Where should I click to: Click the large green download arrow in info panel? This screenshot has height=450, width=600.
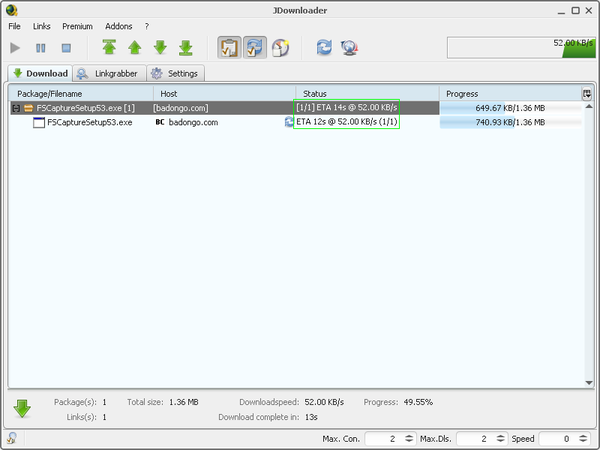[x=22, y=409]
